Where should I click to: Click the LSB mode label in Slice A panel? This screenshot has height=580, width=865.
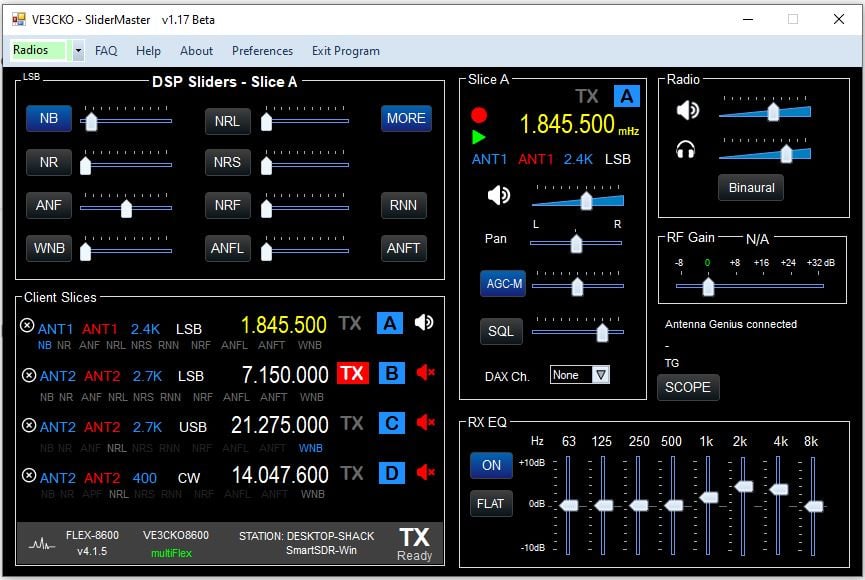coord(618,159)
